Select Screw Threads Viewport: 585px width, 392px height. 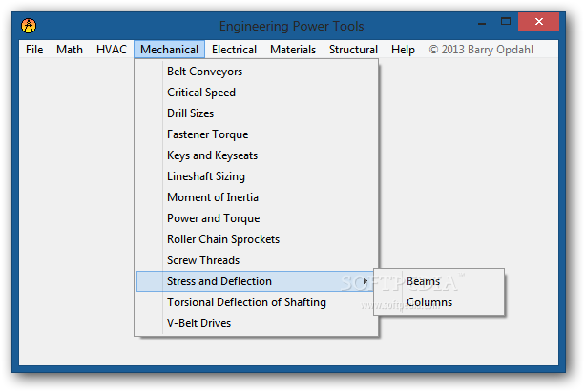pyautogui.click(x=257, y=260)
